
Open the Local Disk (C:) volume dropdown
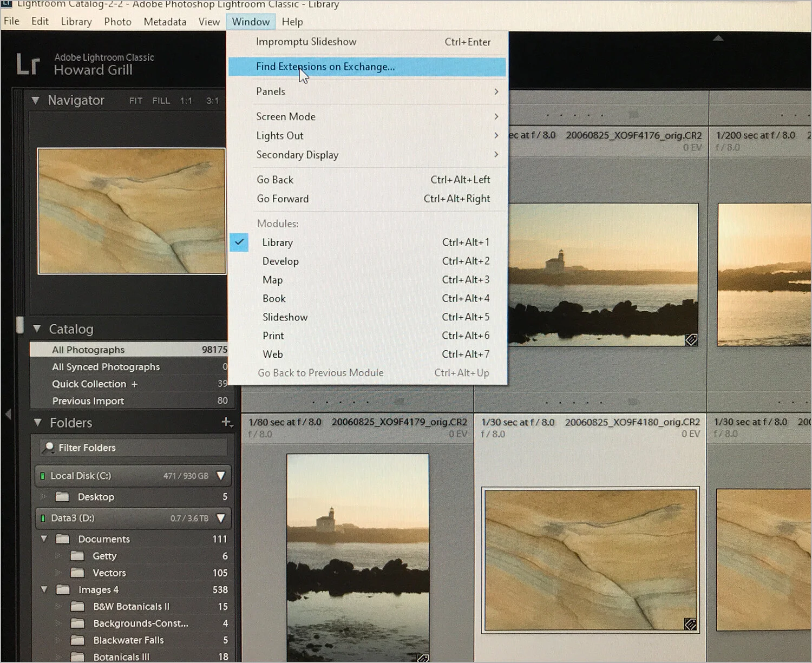[x=221, y=476]
